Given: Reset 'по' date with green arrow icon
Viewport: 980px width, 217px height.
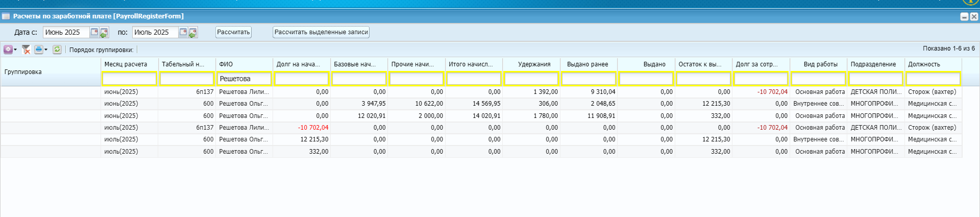Looking at the screenshot, I should point(193,33).
